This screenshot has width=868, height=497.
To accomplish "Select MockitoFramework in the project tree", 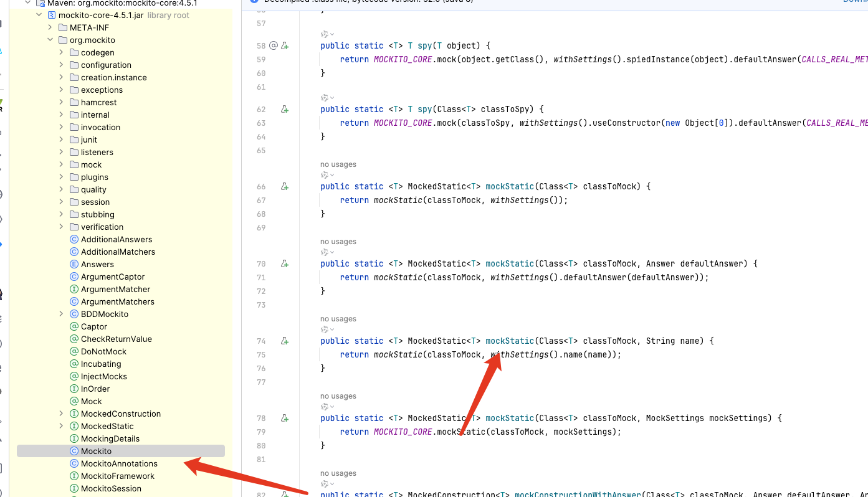I will pos(118,476).
